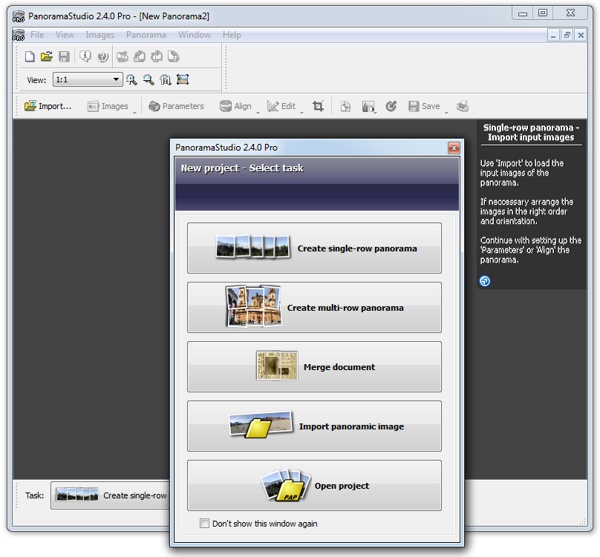The image size is (600, 557).
Task: Choose Create multi-row panorama
Action: 314,307
